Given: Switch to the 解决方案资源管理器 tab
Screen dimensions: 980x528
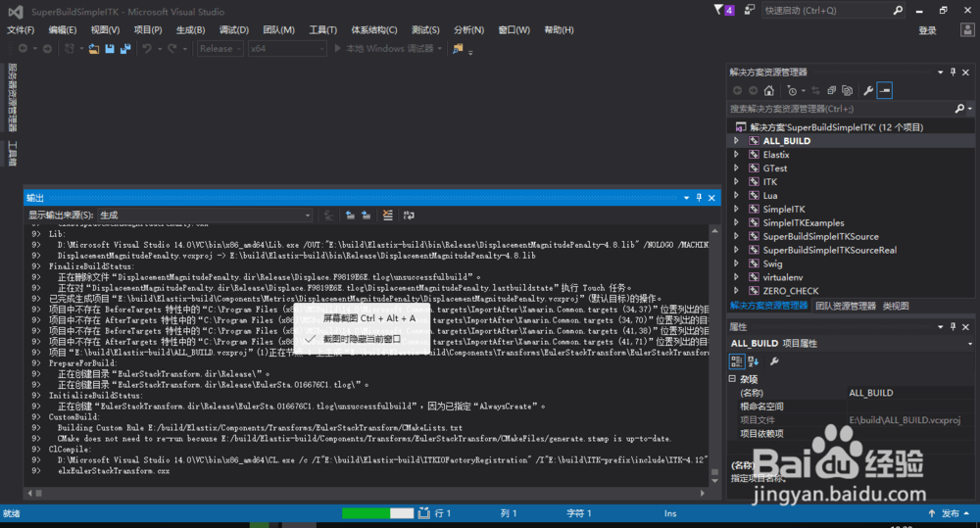Looking at the screenshot, I should 768,307.
